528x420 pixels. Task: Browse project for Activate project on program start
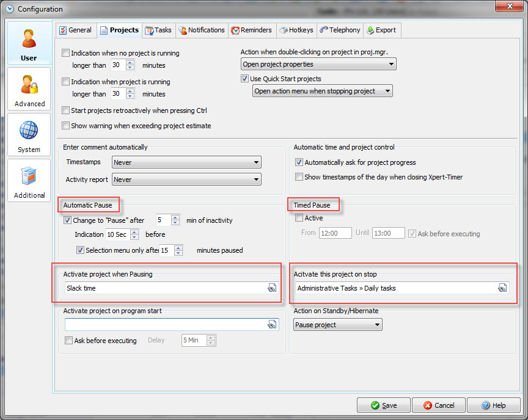click(272, 325)
